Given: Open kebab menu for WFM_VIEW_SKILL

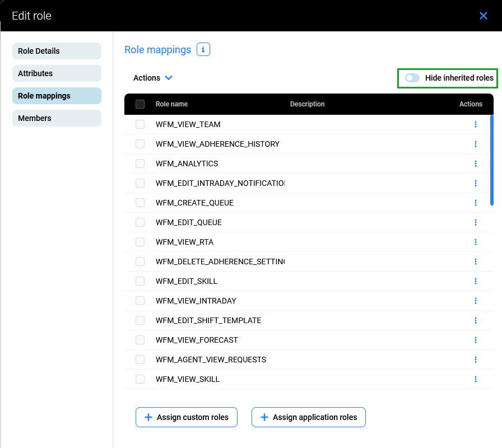Looking at the screenshot, I should click(475, 379).
